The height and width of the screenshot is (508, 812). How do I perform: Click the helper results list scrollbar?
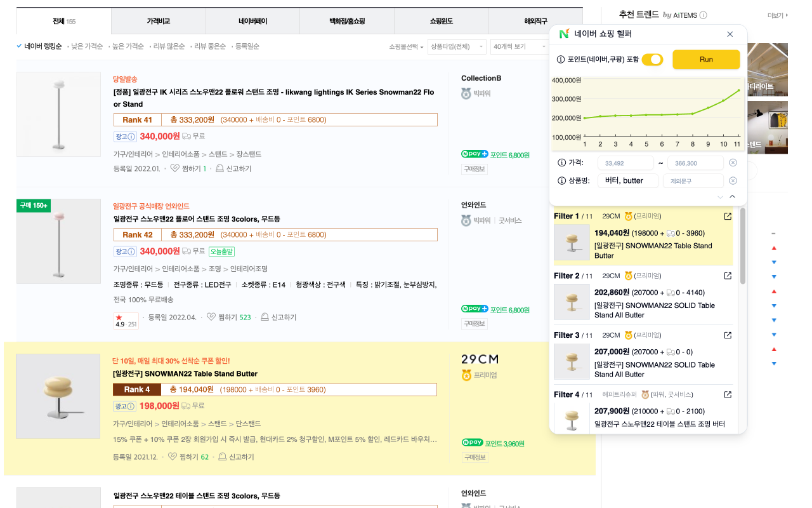(743, 246)
